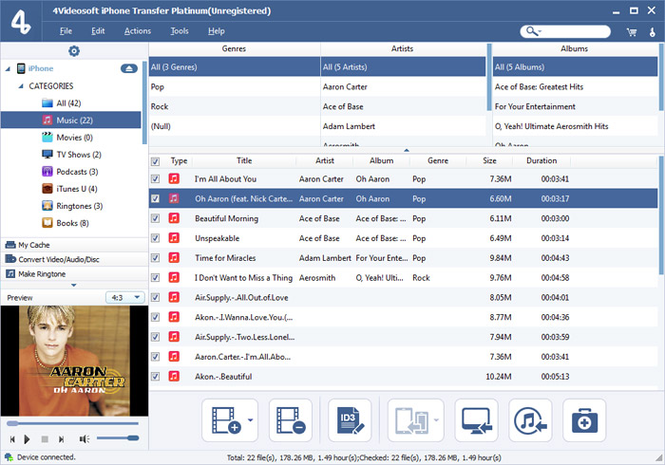This screenshot has height=465, width=665.
Task: Toggle checkbox for Beautiful Morning track
Action: point(154,218)
